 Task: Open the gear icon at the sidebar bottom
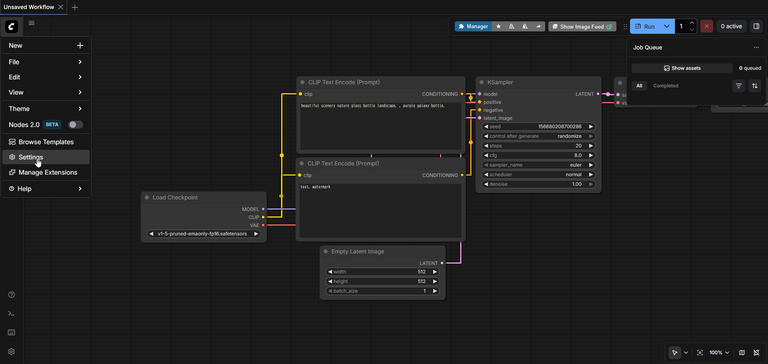(x=12, y=352)
